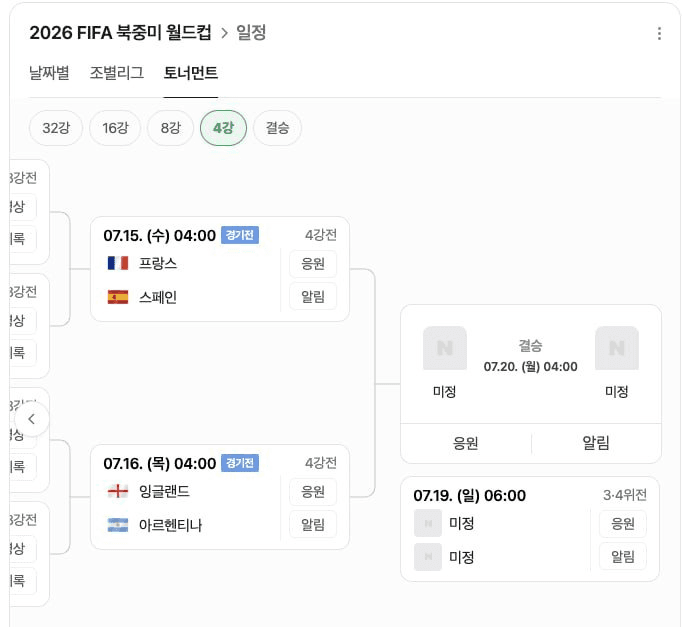Select the 결승 round filter
Screen dimensions: 682x627
point(277,128)
